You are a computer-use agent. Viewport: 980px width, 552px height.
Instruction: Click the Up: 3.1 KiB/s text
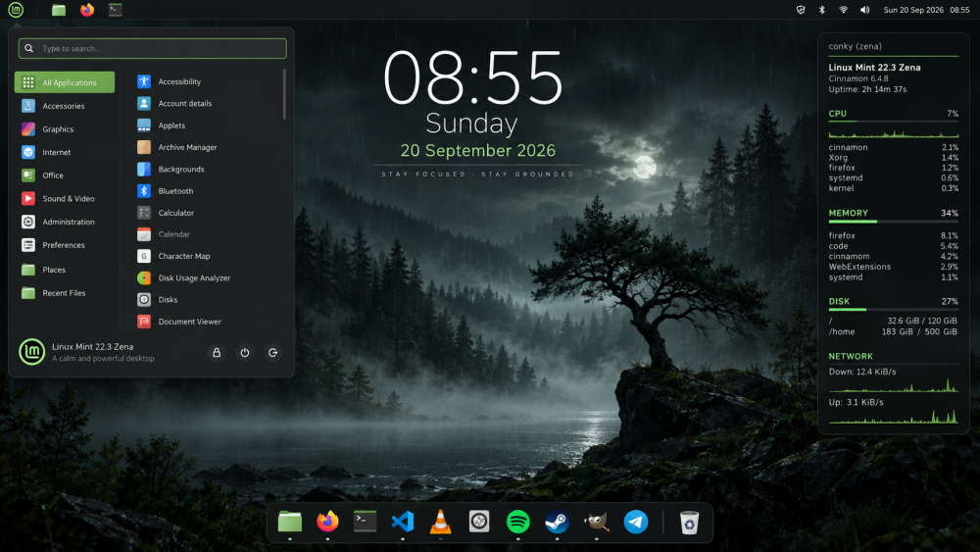click(x=857, y=402)
